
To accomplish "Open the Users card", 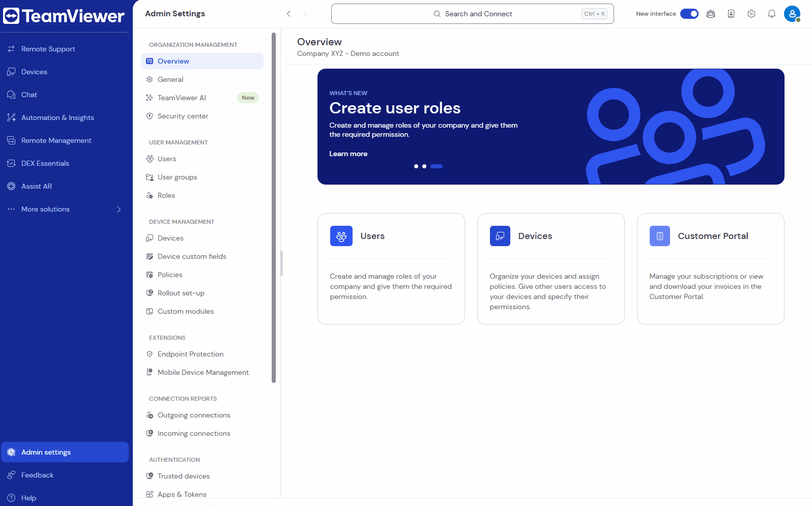I will click(391, 269).
